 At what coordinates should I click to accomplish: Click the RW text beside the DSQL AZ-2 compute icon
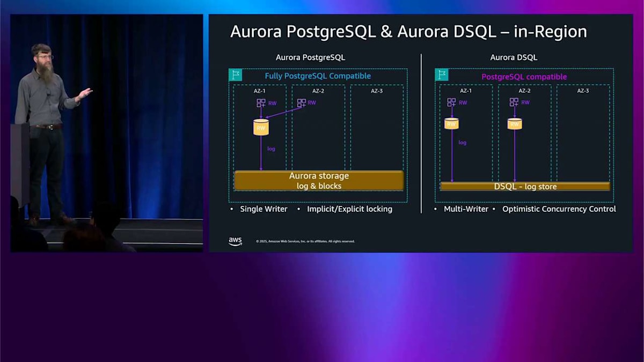click(525, 102)
